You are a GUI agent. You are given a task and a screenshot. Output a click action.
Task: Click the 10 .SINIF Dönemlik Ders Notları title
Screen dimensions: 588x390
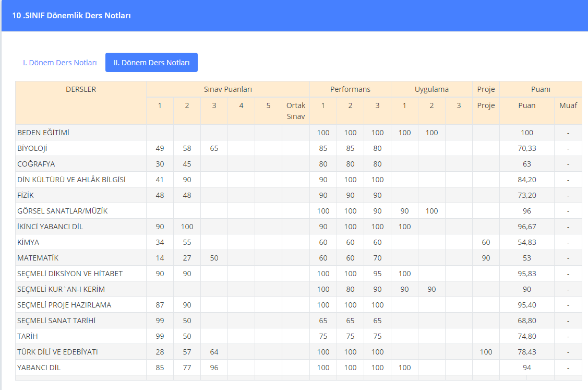click(71, 15)
